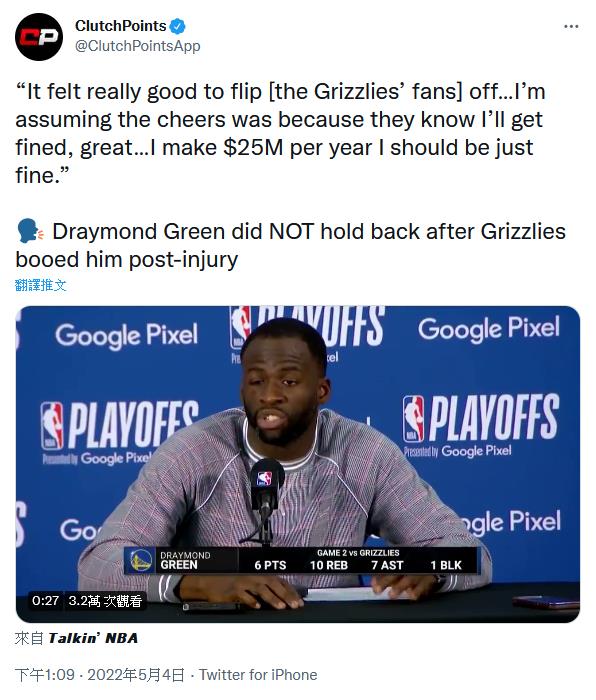
Task: Click the ClutchPoints display name
Action: tap(121, 26)
